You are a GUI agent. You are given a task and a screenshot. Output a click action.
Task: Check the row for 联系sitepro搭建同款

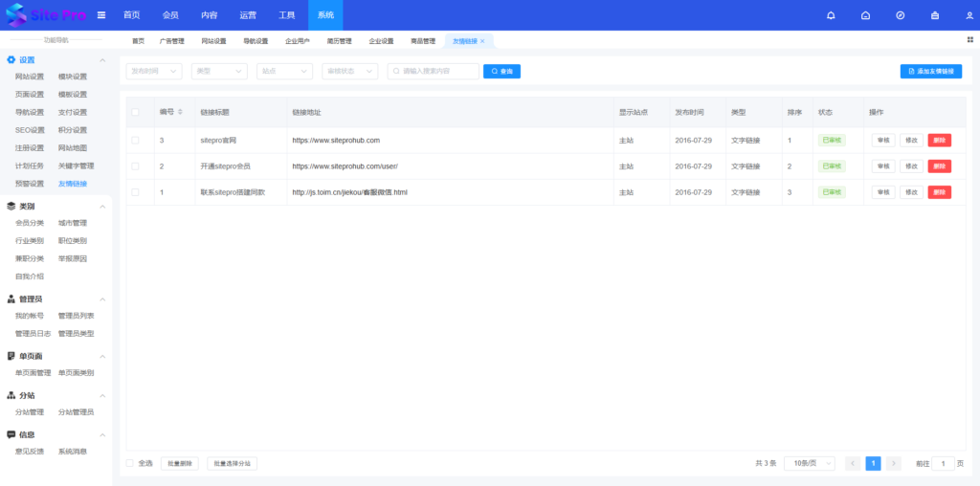click(135, 192)
